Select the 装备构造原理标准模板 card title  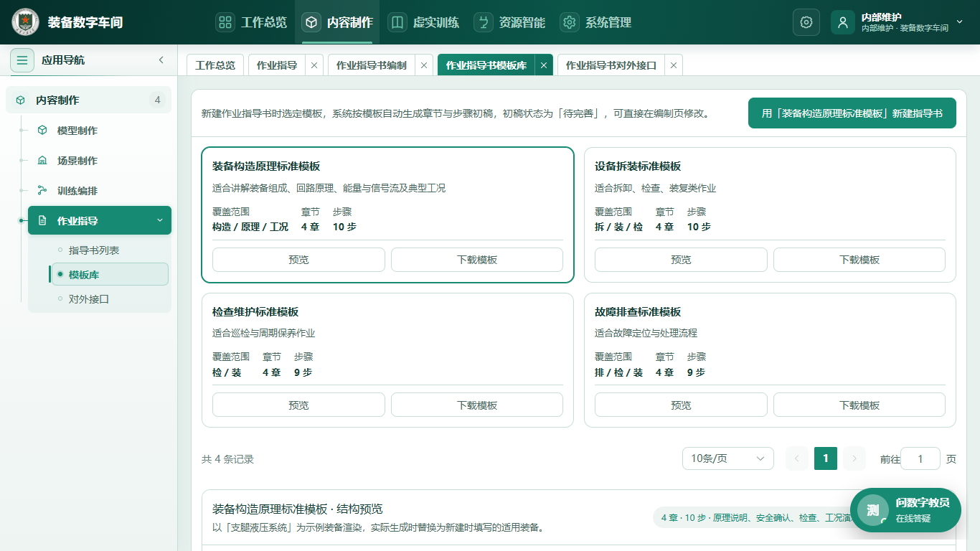point(266,166)
